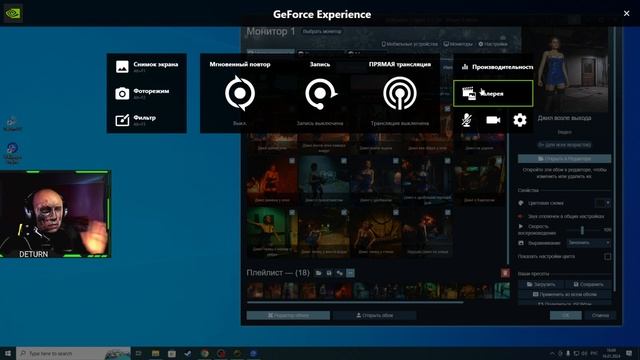Viewport: 640px width, 360px height.
Task: Click the DETURN webcam overlay
Action: click(55, 214)
